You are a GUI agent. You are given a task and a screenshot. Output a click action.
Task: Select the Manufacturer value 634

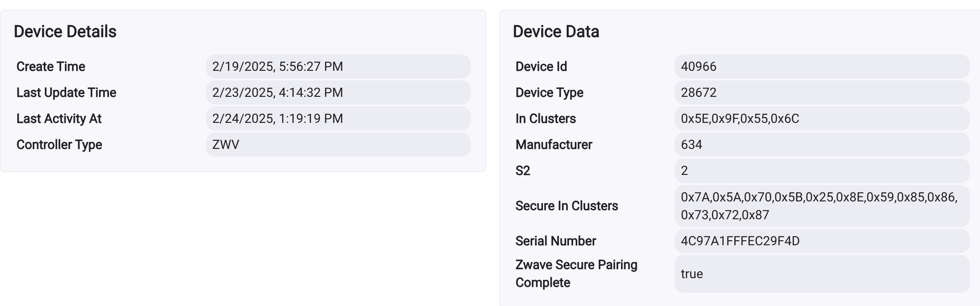822,145
